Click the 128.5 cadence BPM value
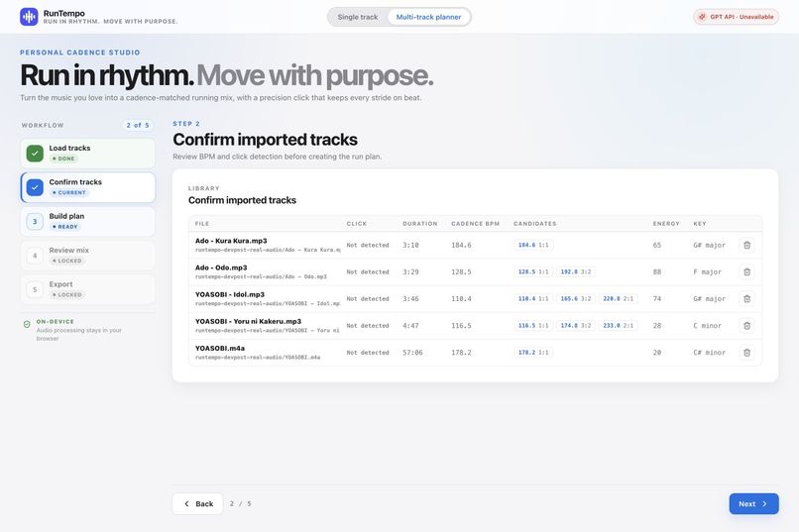This screenshot has height=532, width=799. [x=461, y=271]
